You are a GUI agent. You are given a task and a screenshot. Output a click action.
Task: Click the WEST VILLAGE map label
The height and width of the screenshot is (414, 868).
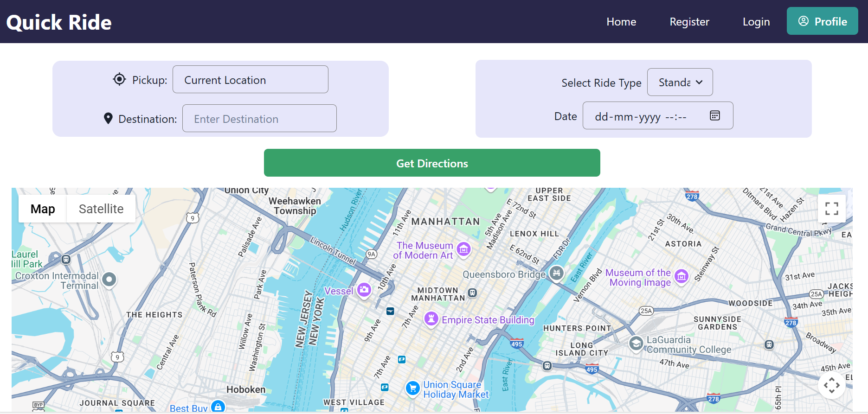click(354, 402)
